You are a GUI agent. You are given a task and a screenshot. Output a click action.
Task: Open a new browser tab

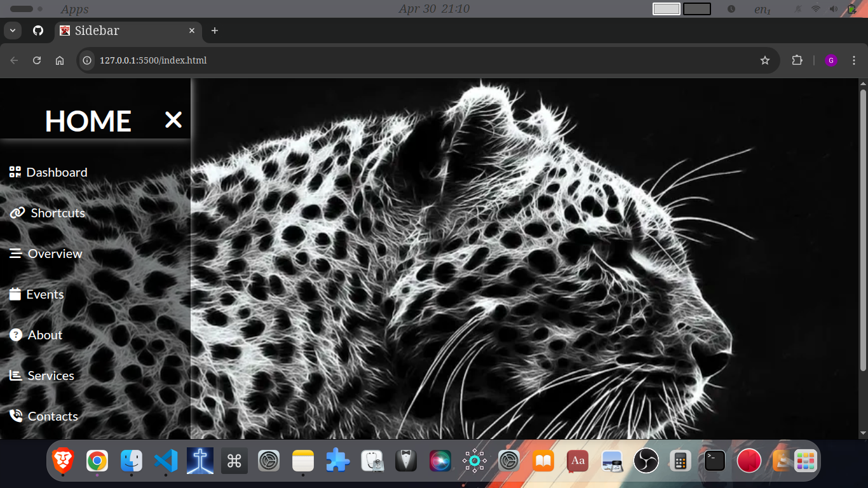click(215, 30)
